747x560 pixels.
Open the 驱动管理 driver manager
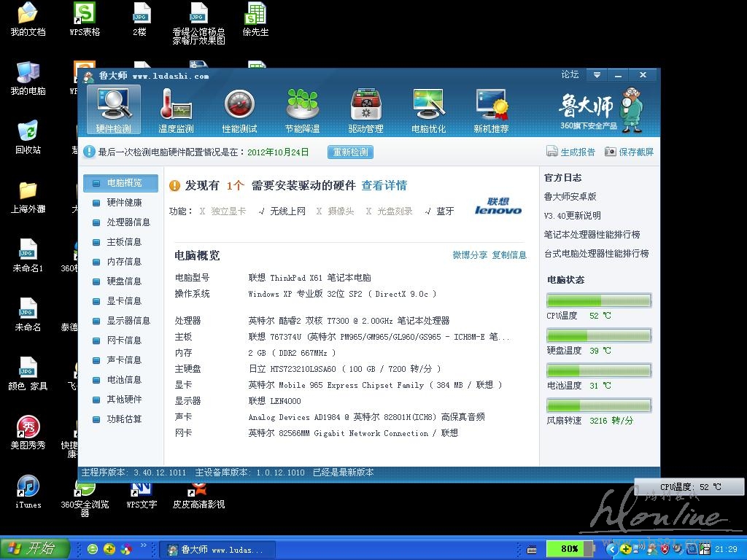pos(365,111)
